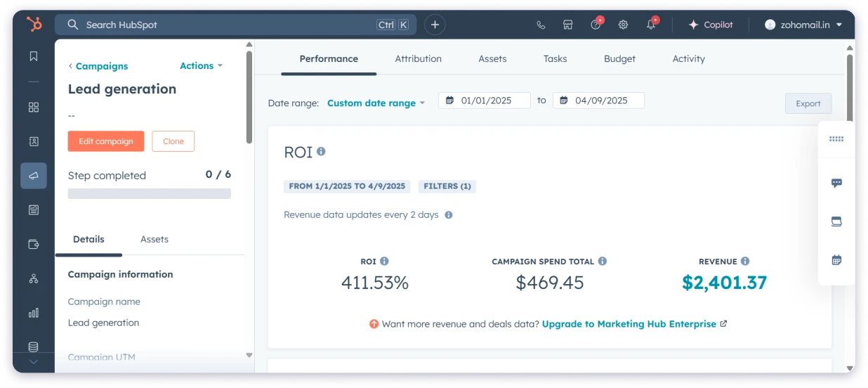
Task: Focus the Search HubSpot field
Action: coord(235,25)
